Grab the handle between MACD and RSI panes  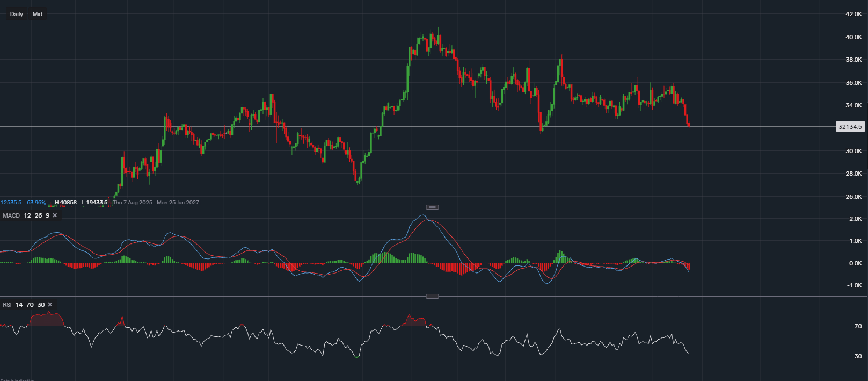point(432,296)
